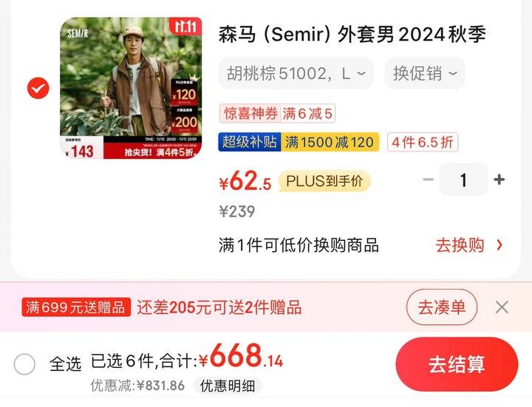Tap the 惊喜神券 满6减5 coupon tag
Image resolution: width=532 pixels, height=407 pixels.
278,113
